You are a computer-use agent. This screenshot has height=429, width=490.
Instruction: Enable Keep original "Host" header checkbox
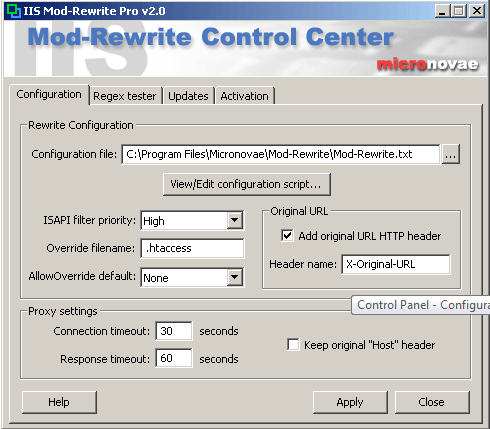(293, 345)
